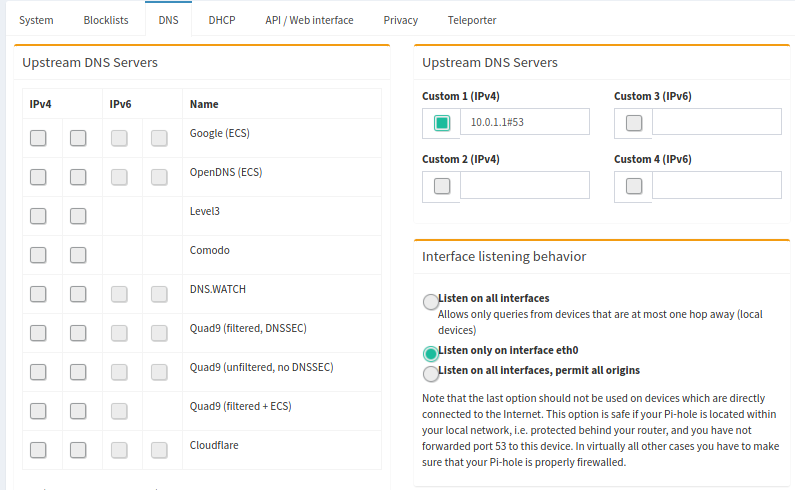Click the Custom 1 field containing 10.0.1.1#53
The height and width of the screenshot is (490, 795).
click(x=524, y=122)
